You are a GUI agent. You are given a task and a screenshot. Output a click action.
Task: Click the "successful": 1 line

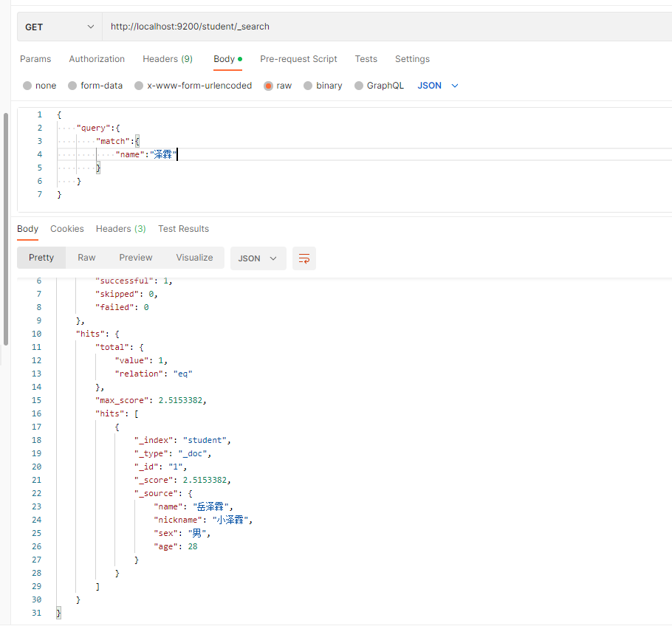point(134,281)
